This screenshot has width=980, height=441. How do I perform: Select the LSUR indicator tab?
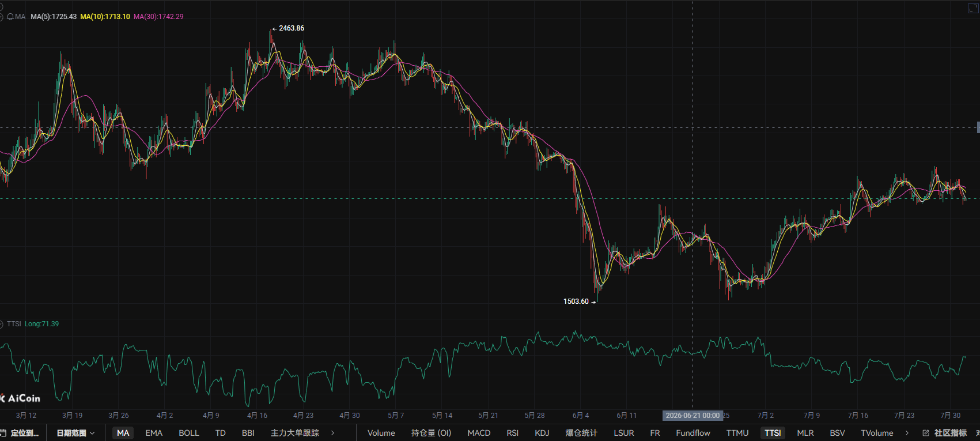[x=624, y=433]
